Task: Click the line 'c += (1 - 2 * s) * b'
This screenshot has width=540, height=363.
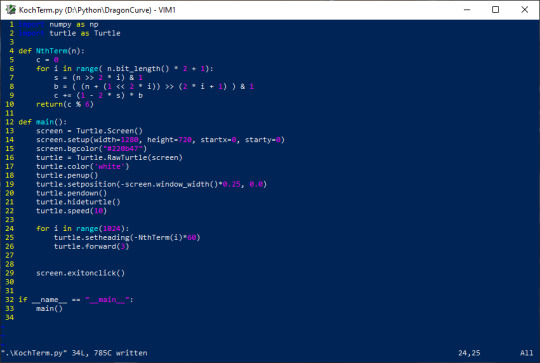Action: [98, 95]
